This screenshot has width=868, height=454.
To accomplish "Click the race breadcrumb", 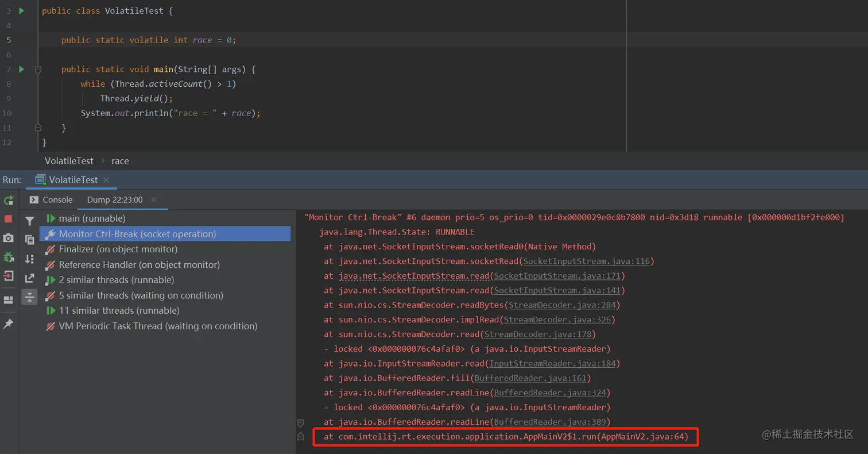I will point(120,161).
